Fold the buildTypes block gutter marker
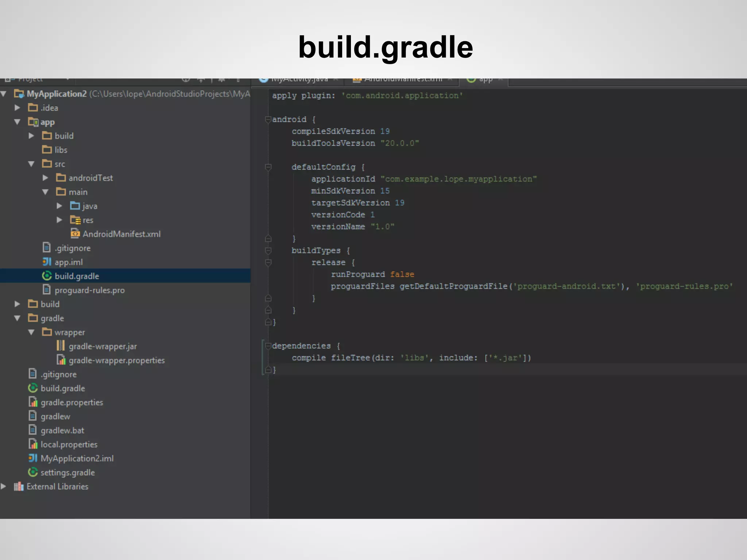747x560 pixels. tap(268, 250)
